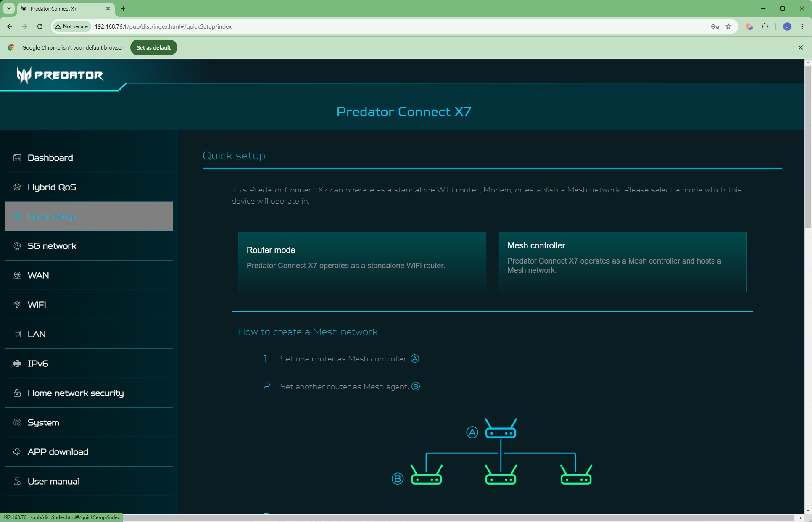812x522 pixels.
Task: Click the WiFi signal icon in sidebar
Action: point(17,305)
